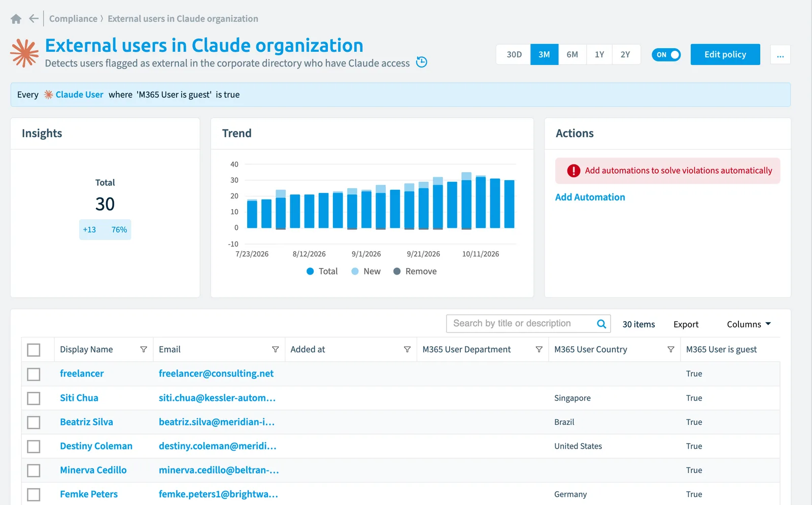Screen dimensions: 812x505
Task: Open the Siti Chua user link
Action: click(x=79, y=398)
